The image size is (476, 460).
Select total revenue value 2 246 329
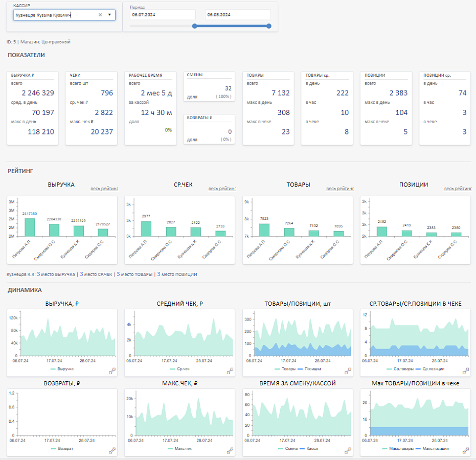tap(38, 93)
